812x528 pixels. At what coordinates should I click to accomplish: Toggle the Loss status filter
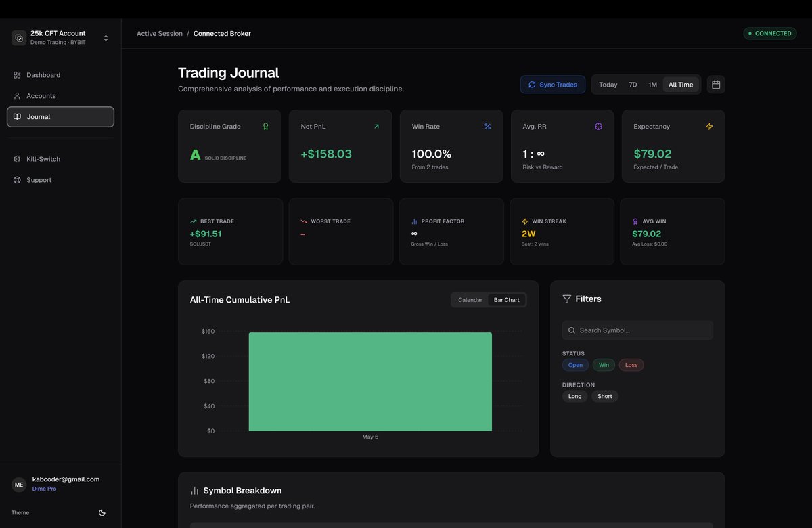[x=631, y=365]
